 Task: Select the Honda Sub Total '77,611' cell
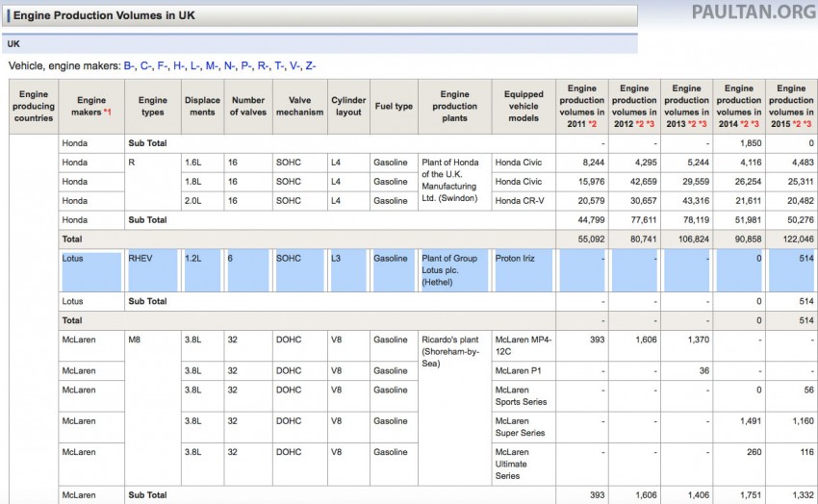click(x=634, y=220)
